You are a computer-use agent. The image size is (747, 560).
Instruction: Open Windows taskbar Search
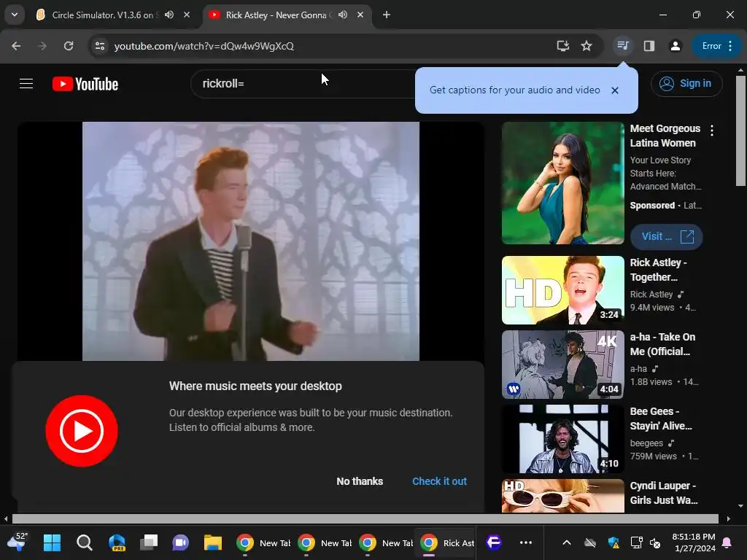85,542
